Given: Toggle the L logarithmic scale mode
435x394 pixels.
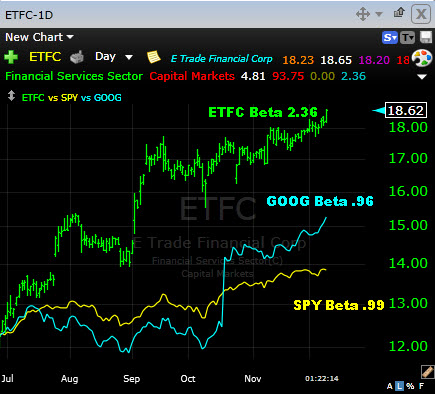Looking at the screenshot, I should [x=399, y=386].
